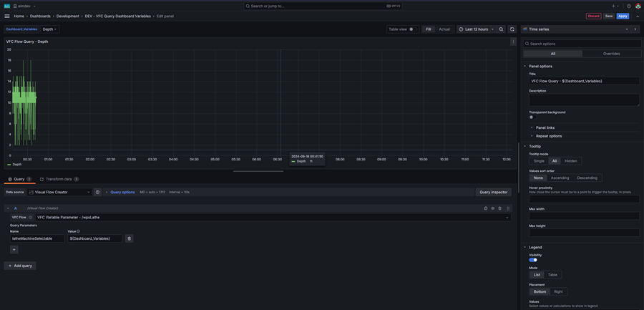Click the Transform data tab icon
The height and width of the screenshot is (310, 644).
42,179
